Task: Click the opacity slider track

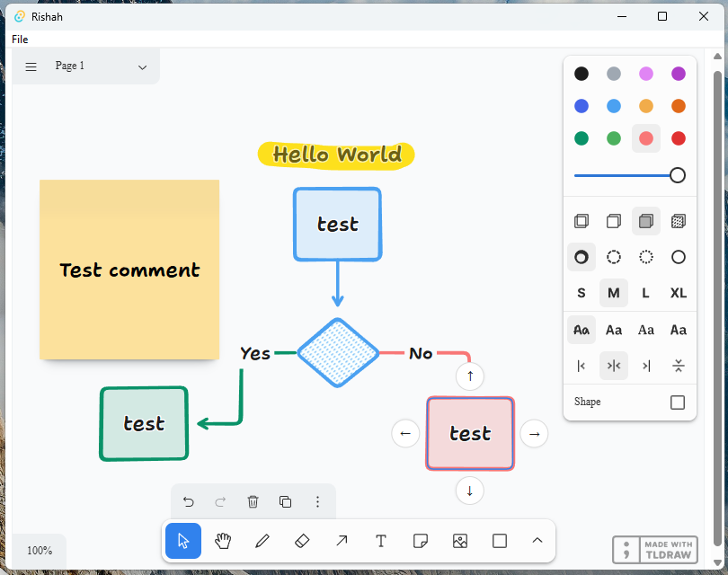Action: [x=629, y=175]
